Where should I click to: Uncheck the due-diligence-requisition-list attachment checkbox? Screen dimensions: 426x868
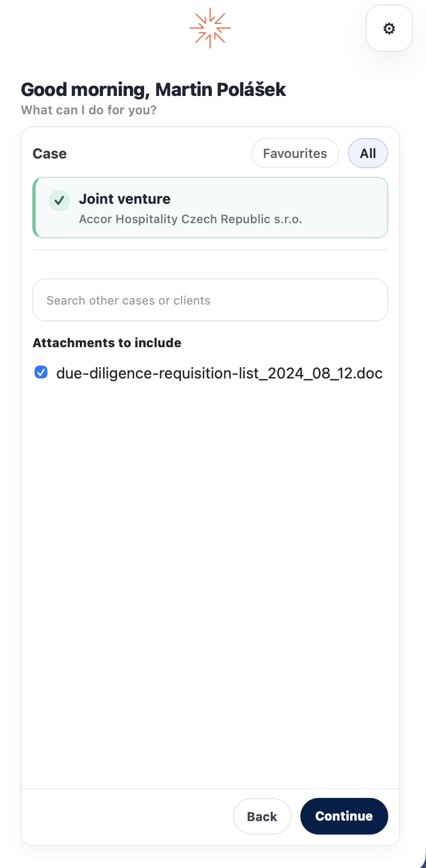click(x=41, y=373)
